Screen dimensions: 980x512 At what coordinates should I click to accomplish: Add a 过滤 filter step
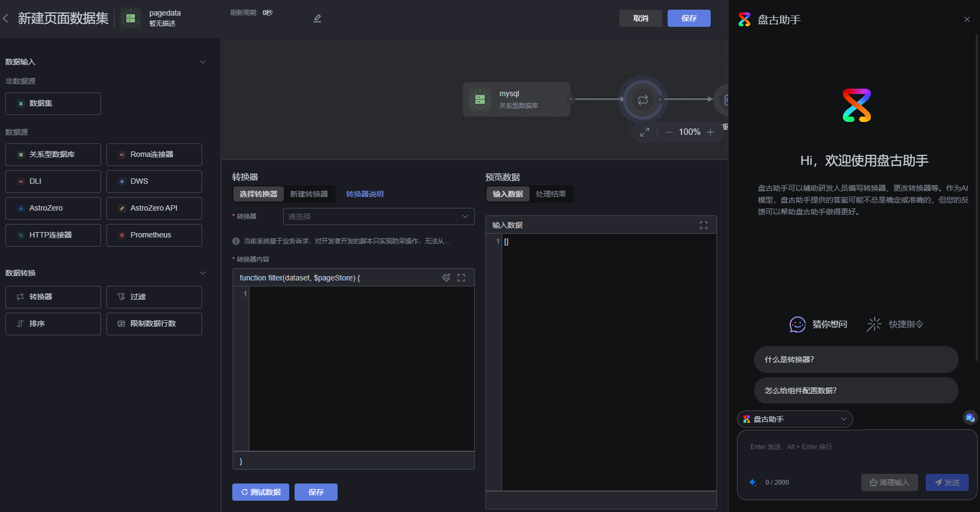coord(154,297)
